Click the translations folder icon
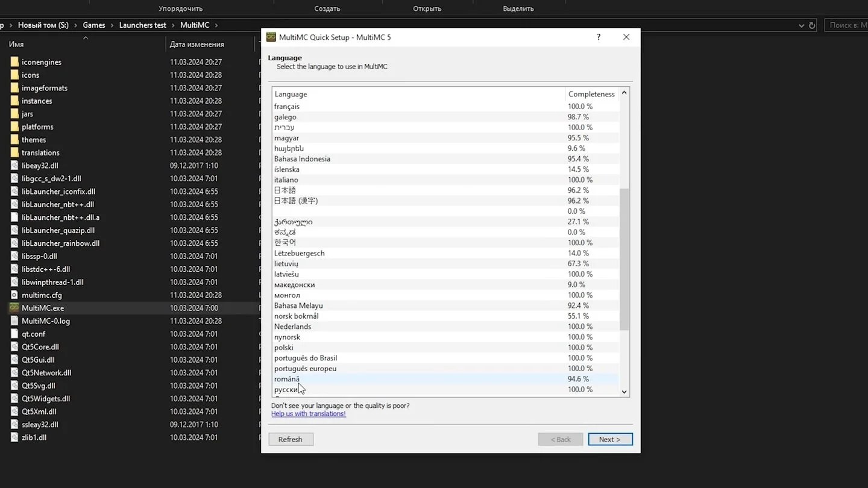868x488 pixels. coord(14,153)
